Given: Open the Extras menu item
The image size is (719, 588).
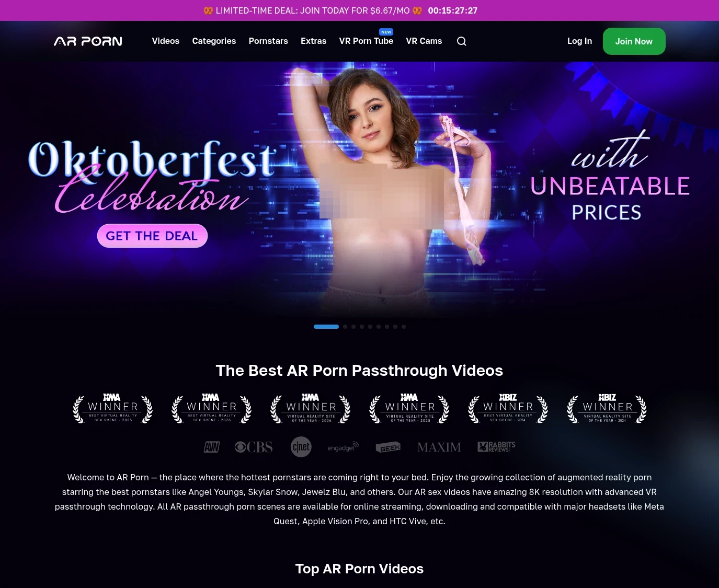Looking at the screenshot, I should point(314,41).
